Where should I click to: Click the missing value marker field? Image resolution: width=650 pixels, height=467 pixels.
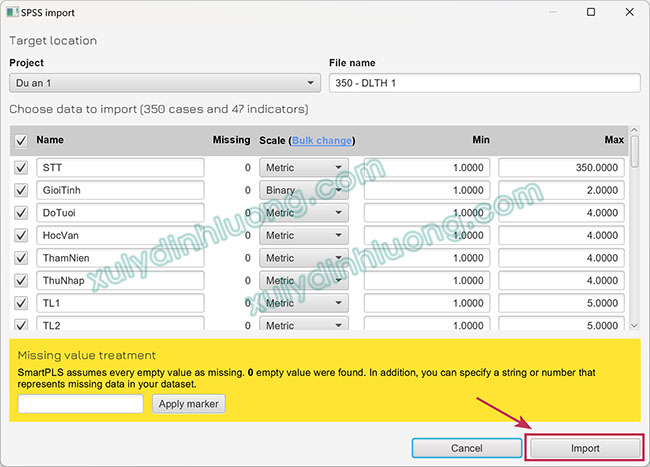point(81,404)
